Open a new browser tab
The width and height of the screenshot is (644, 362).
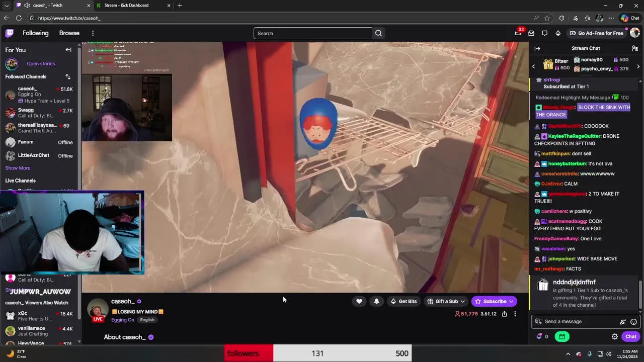pyautogui.click(x=180, y=6)
